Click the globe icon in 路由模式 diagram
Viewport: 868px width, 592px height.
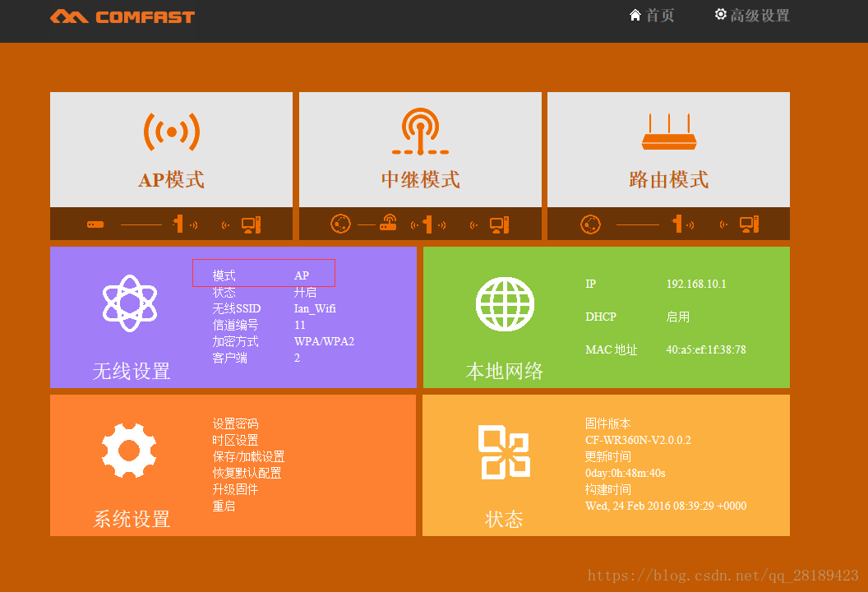click(590, 224)
